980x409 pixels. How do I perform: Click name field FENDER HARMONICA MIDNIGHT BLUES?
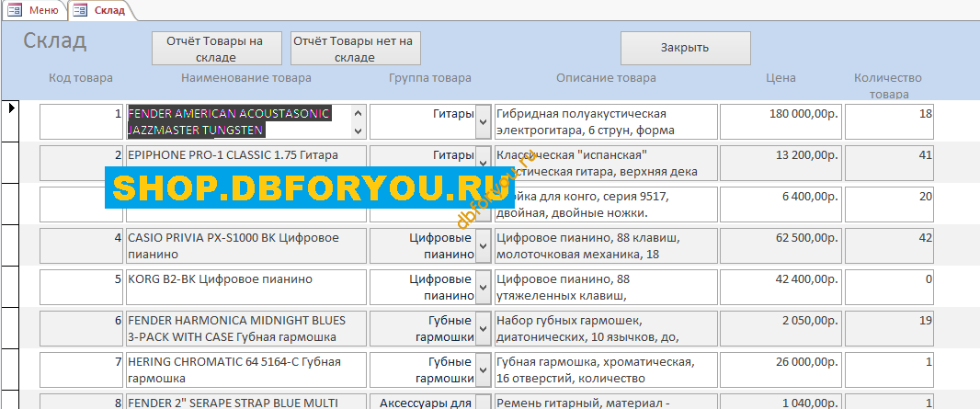point(246,328)
